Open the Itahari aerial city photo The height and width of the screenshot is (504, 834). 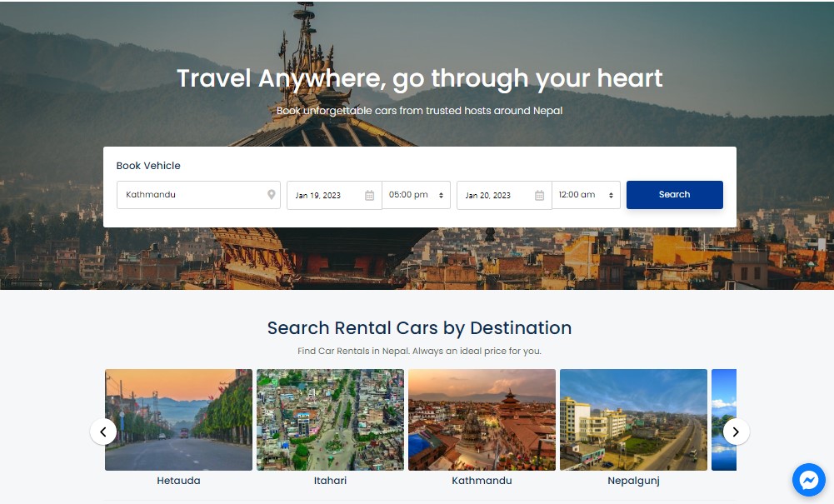click(330, 420)
